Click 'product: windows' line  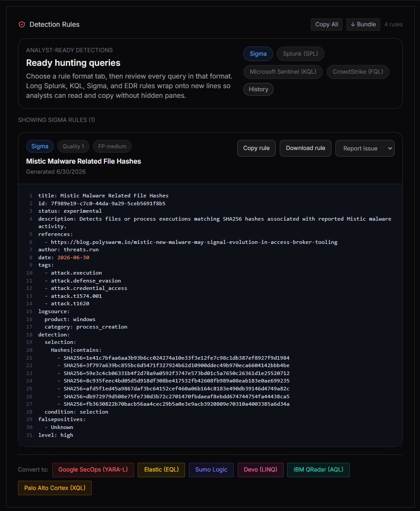point(70,319)
